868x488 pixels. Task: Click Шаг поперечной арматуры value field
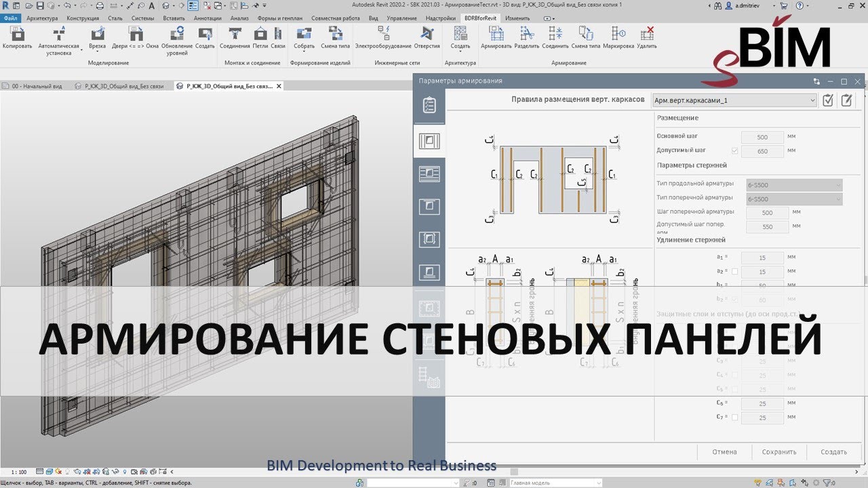coord(767,213)
